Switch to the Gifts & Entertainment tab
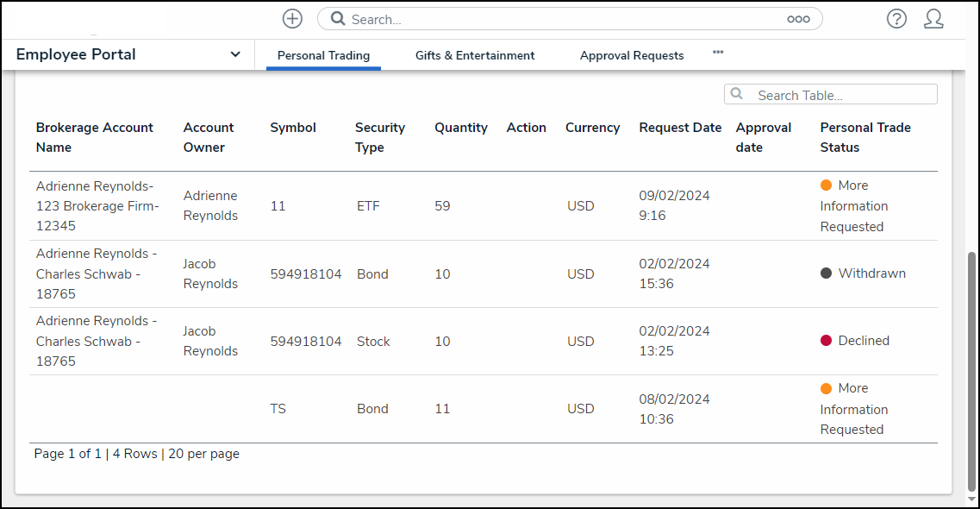The width and height of the screenshot is (980, 509). [474, 55]
